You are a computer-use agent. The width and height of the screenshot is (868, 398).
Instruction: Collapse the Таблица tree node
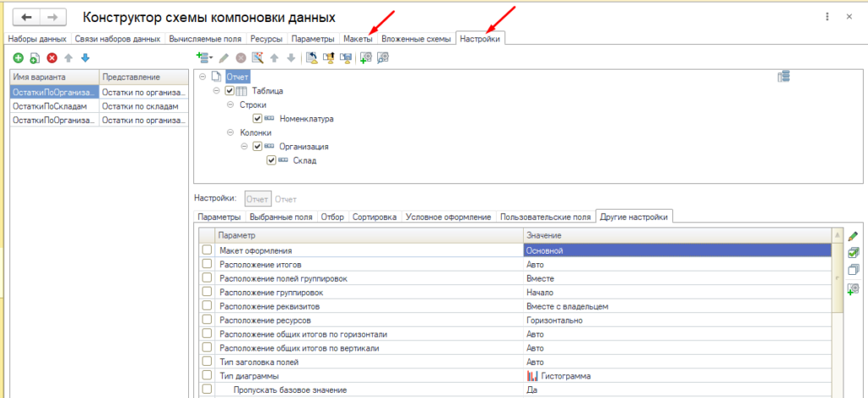pos(216,91)
